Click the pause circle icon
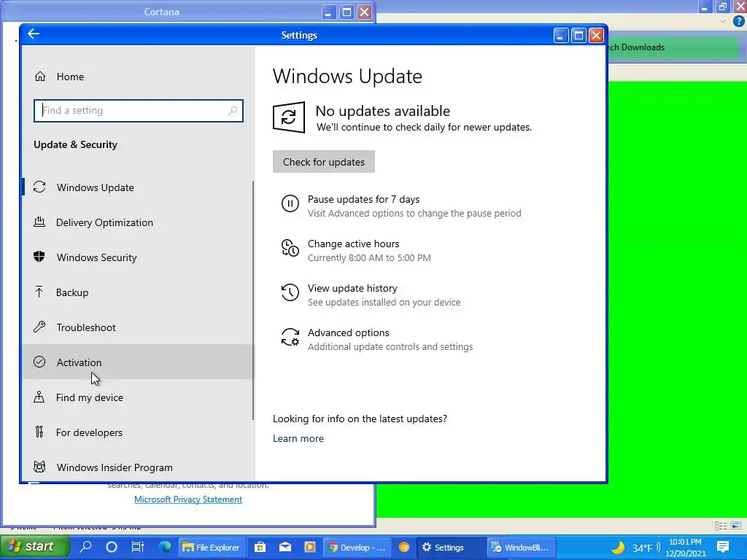747x560 pixels. 290,204
